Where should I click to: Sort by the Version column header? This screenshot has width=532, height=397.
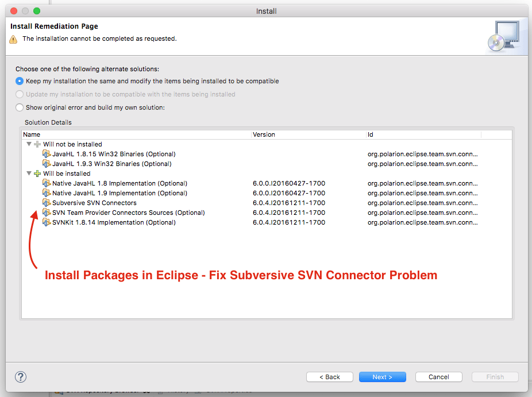(309, 134)
